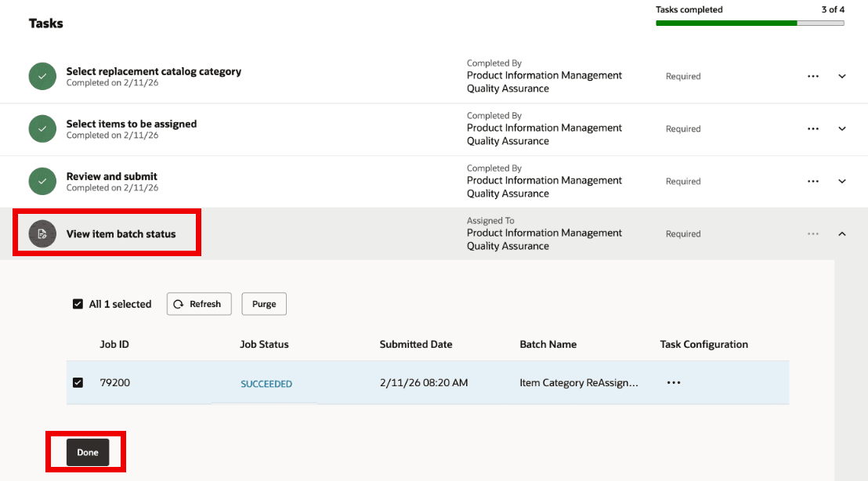Image resolution: width=868 pixels, height=481 pixels.
Task: Click checkmark icon next to Review and submit
Action: point(42,181)
